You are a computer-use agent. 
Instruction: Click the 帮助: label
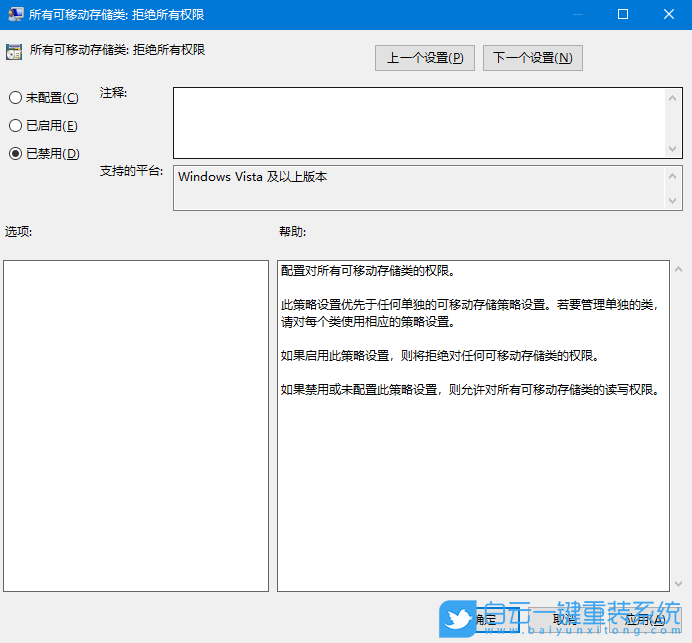click(293, 232)
